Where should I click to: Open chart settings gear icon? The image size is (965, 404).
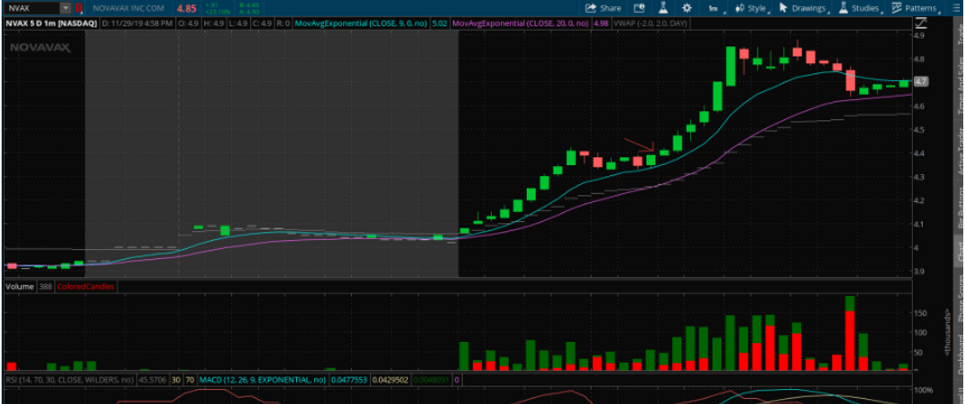coord(687,8)
